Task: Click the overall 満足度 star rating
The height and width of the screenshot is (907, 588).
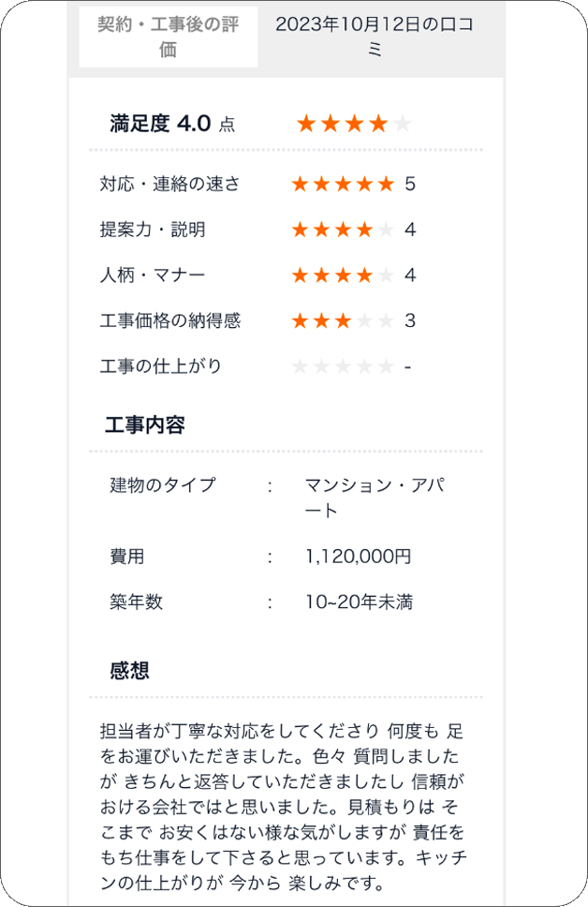Action: coord(354,124)
